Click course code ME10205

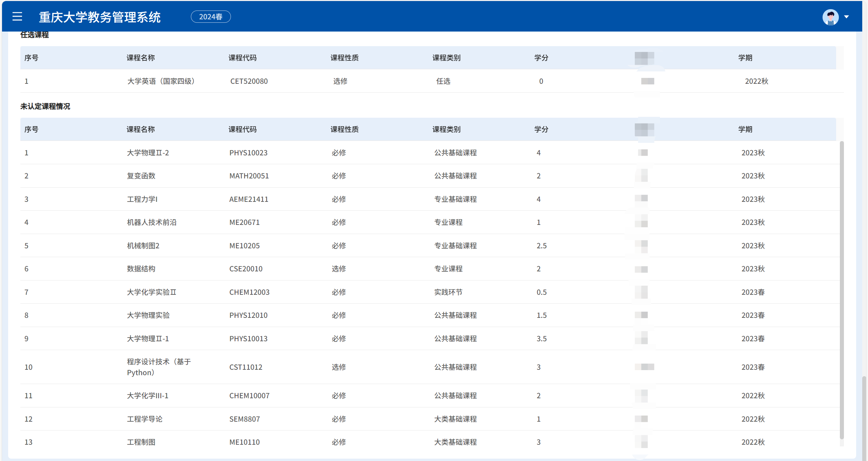[x=244, y=246]
